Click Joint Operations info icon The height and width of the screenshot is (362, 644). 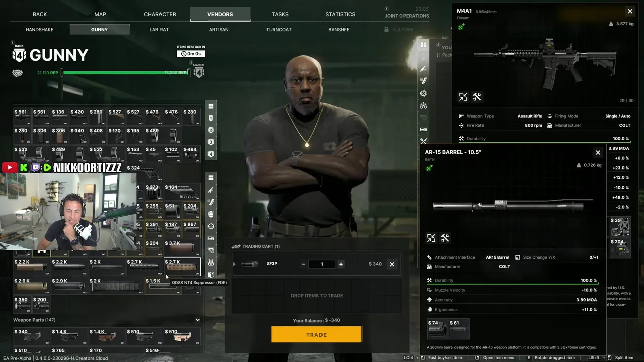387,9
